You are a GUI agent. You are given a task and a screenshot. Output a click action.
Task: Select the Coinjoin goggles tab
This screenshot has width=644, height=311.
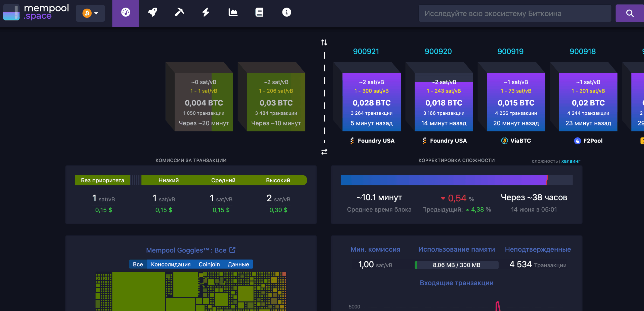point(209,264)
